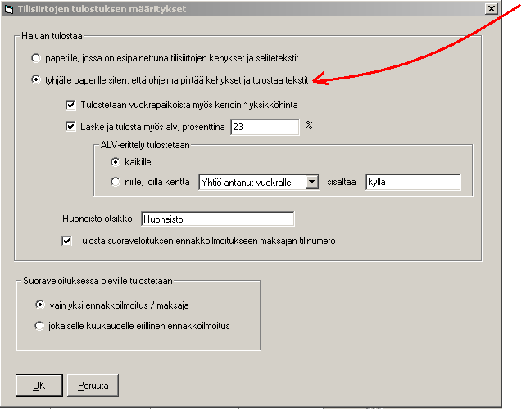
Task: Click the 'Huoneisto-otsikko' label
Action: point(97,219)
